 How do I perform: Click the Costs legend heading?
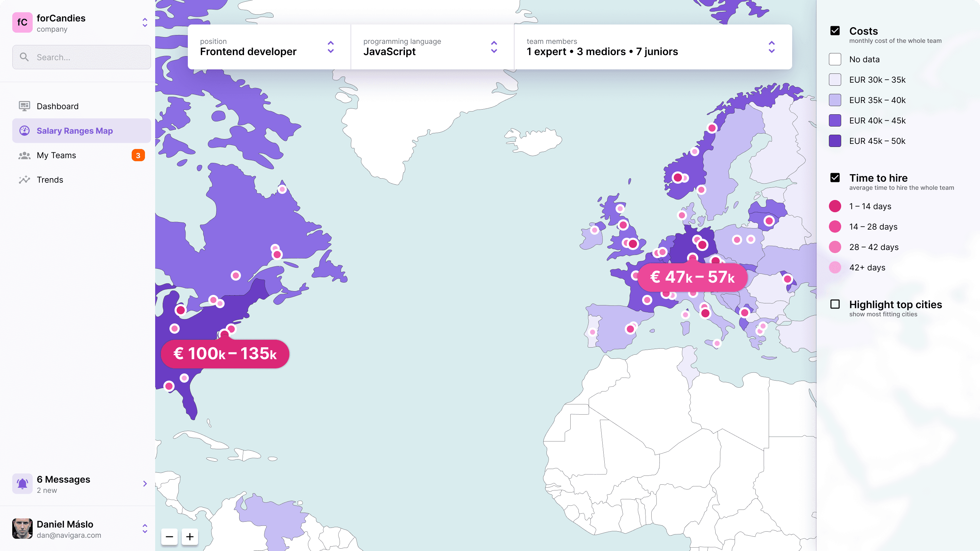(x=863, y=31)
